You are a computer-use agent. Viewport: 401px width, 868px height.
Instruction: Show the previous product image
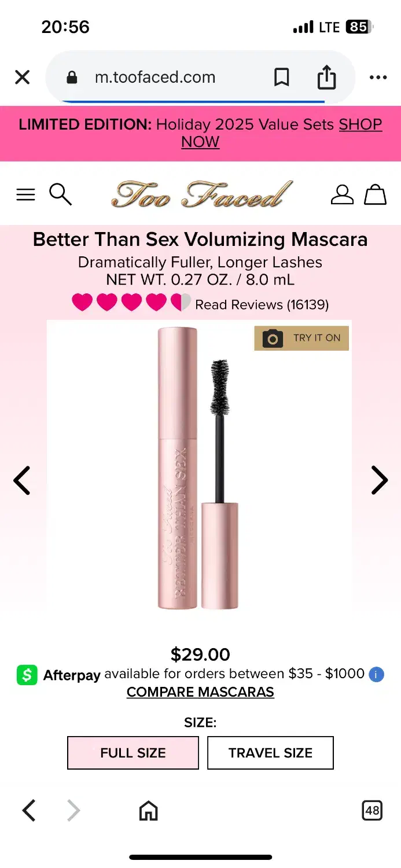22,480
